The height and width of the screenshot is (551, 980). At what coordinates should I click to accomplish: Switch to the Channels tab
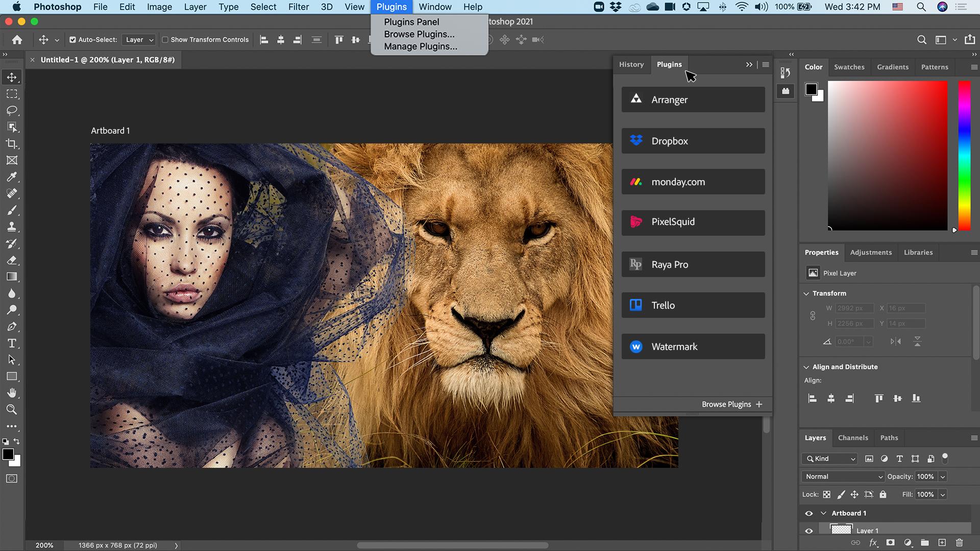click(x=853, y=437)
